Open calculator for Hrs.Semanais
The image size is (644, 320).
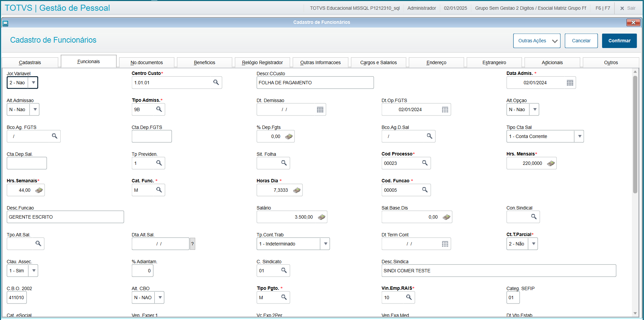[39, 190]
